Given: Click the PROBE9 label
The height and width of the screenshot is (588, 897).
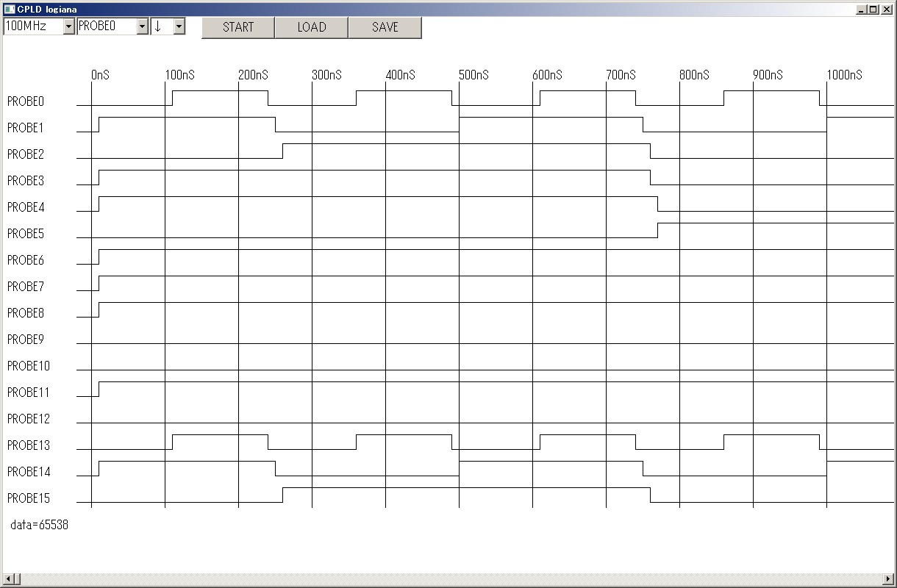Looking at the screenshot, I should [26, 340].
